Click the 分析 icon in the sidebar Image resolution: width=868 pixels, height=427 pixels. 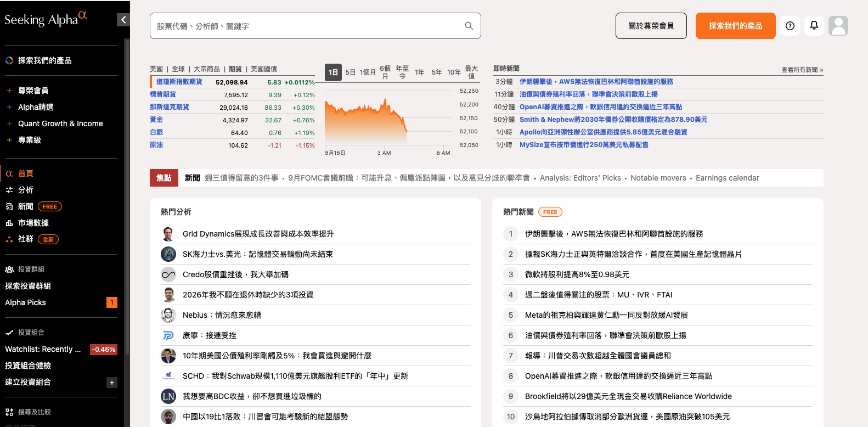9,190
